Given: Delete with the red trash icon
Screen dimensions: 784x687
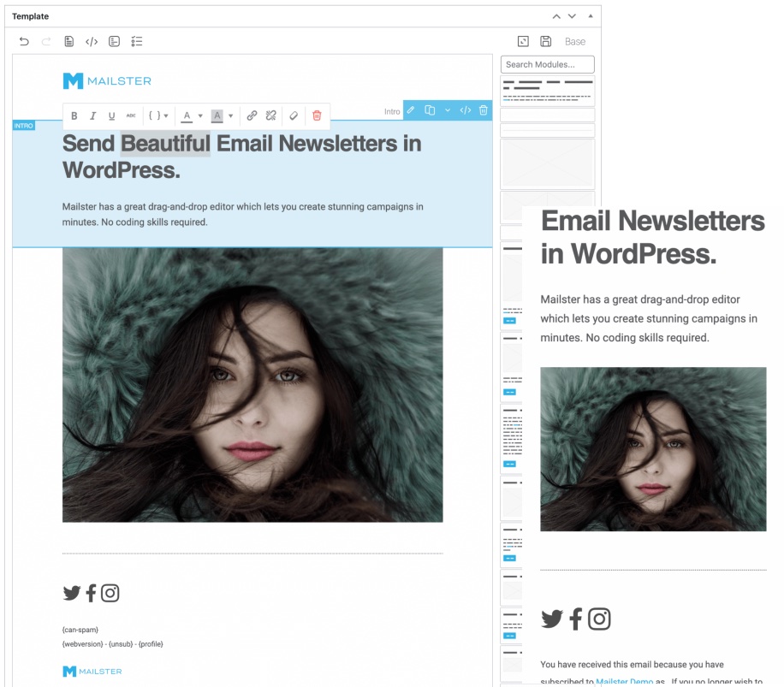Looking at the screenshot, I should point(317,115).
